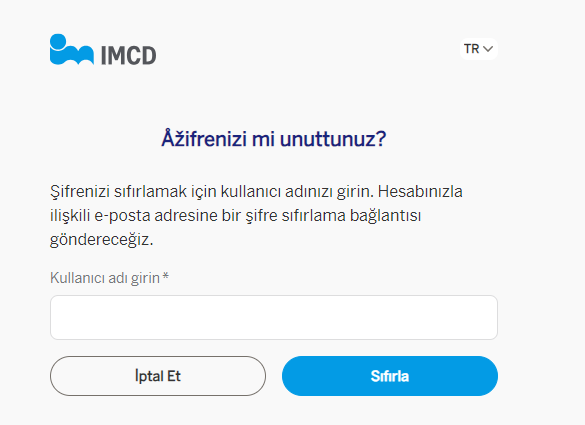
Task: Click the word 'Hesabınızla' in the description
Action: point(420,191)
